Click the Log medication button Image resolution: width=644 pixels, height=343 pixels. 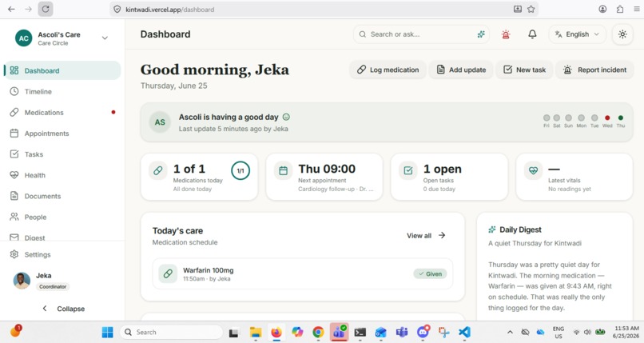[388, 70]
